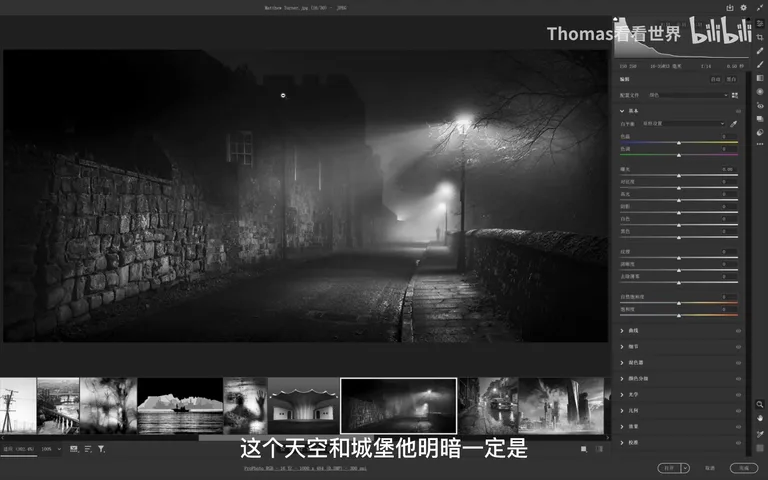
Task: Select the Hand tool
Action: pyautogui.click(x=760, y=418)
